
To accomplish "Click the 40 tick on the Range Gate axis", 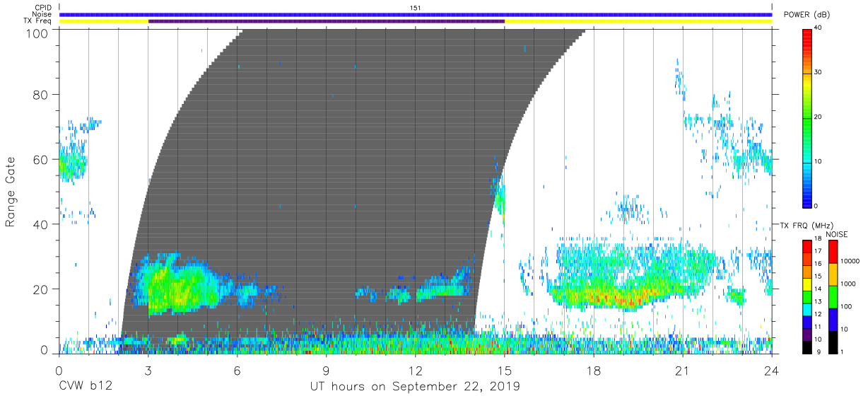I will 42,224.
